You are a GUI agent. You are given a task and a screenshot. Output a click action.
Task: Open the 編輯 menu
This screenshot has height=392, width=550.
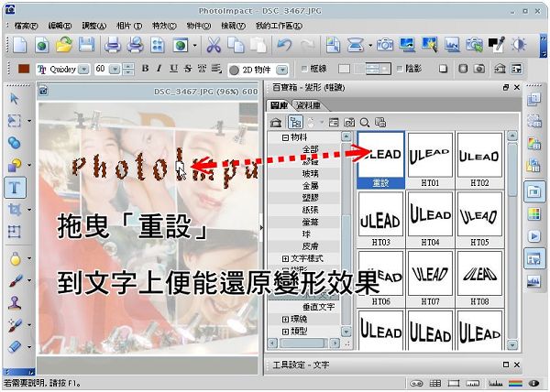[60, 26]
